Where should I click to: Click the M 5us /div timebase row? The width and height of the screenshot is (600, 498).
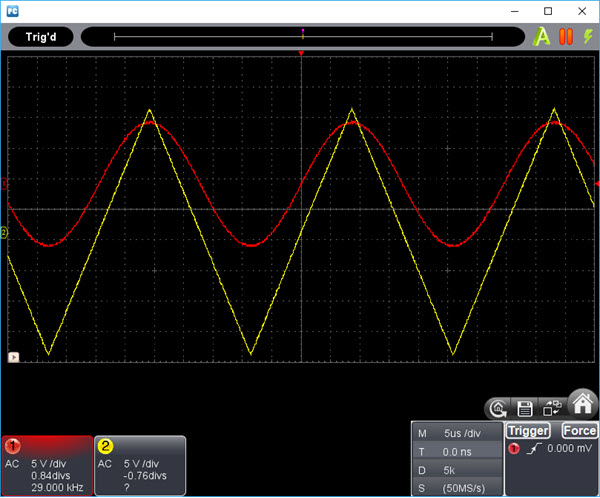pyautogui.click(x=458, y=433)
